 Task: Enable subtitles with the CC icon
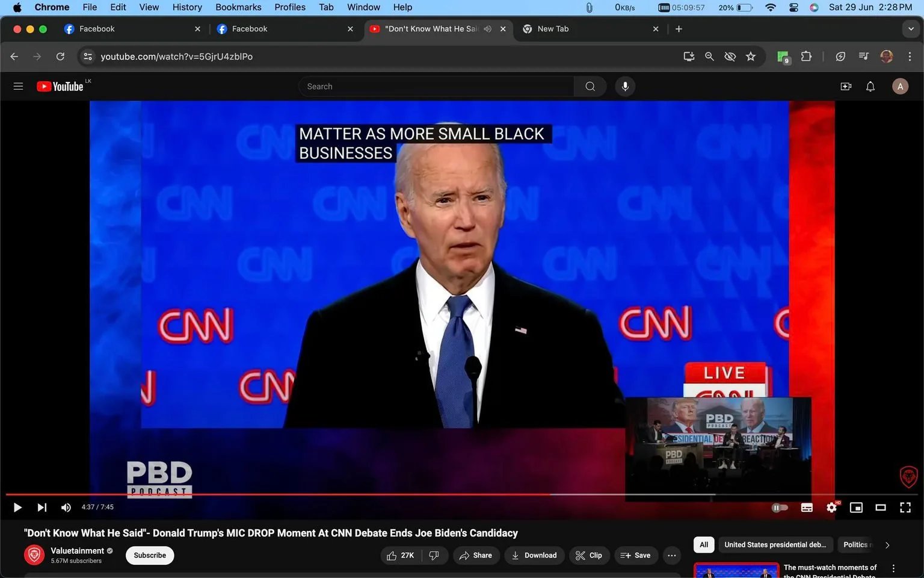(x=807, y=508)
